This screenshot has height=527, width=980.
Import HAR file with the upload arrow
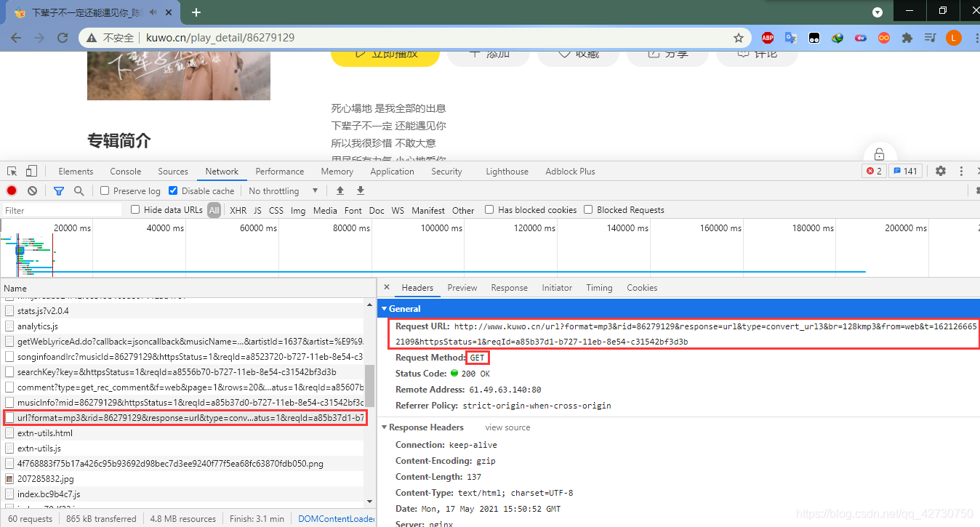[x=340, y=190]
